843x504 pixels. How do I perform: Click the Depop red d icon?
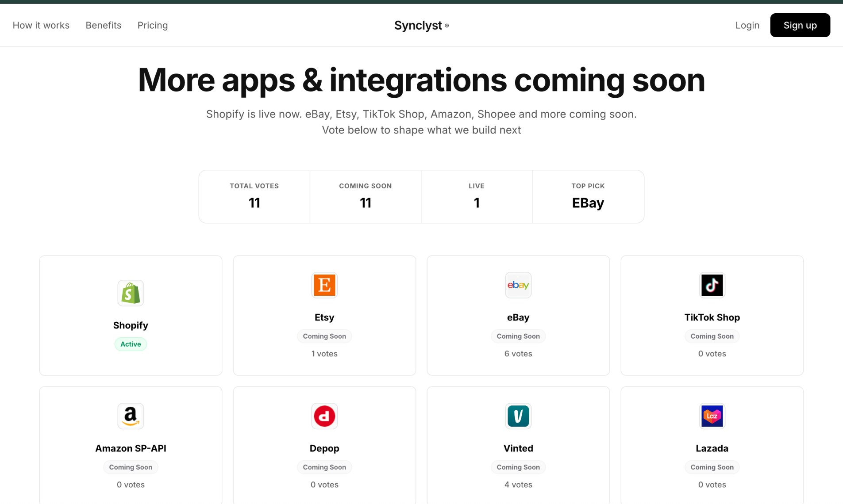point(324,416)
